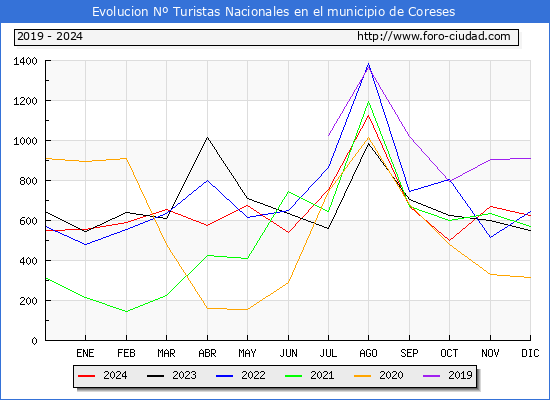Click the MAY month axis label
The height and width of the screenshot is (400, 550).
247,353
